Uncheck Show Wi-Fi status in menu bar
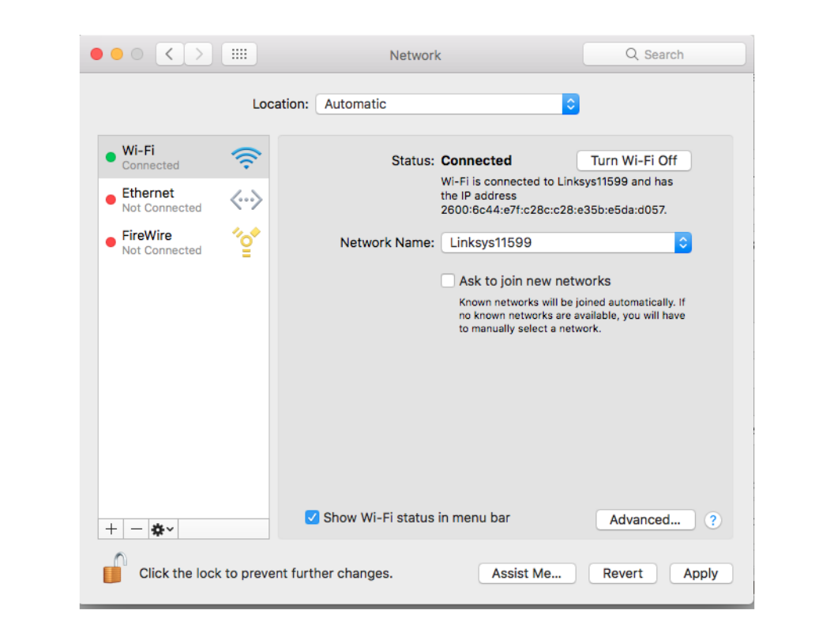This screenshot has height=644, width=834. (x=312, y=518)
